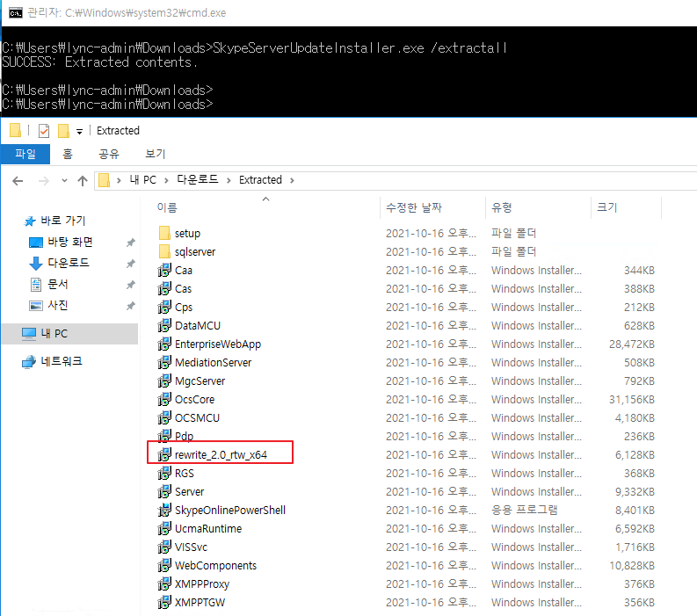
Task: Click the cmd window title bar text
Action: tap(127, 13)
